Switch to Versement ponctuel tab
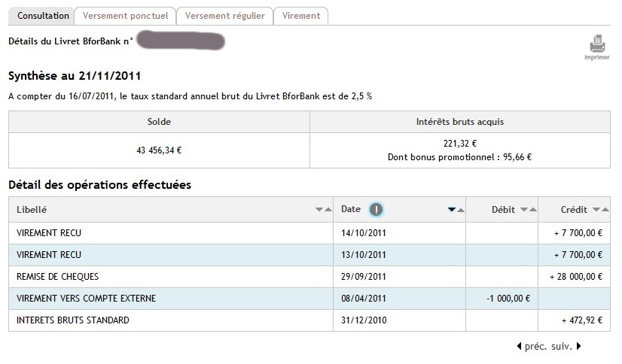The height and width of the screenshot is (364, 622). pyautogui.click(x=125, y=16)
